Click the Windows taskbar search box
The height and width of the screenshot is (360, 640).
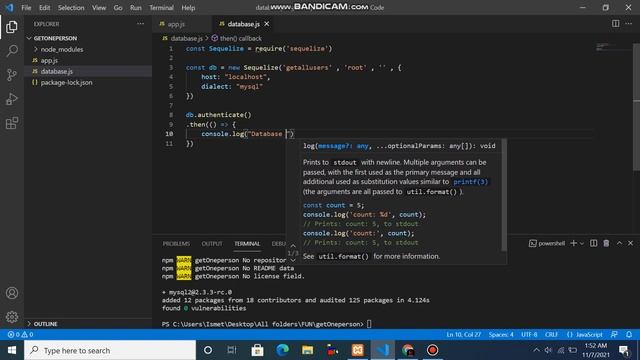point(110,350)
